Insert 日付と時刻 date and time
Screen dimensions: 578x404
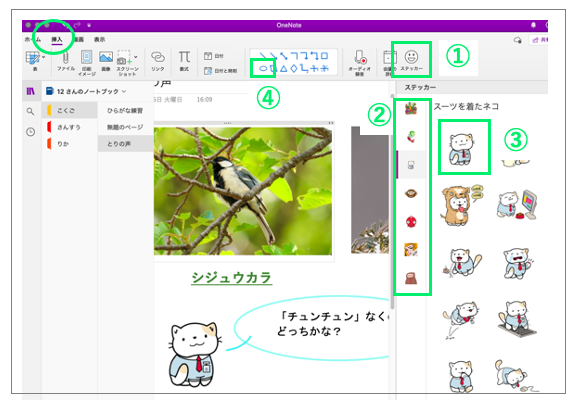pos(220,70)
